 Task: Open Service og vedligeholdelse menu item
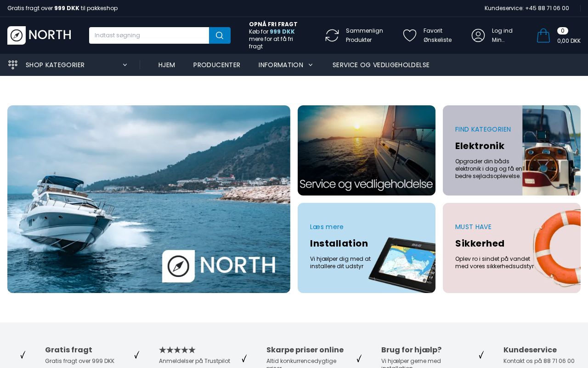tap(381, 65)
